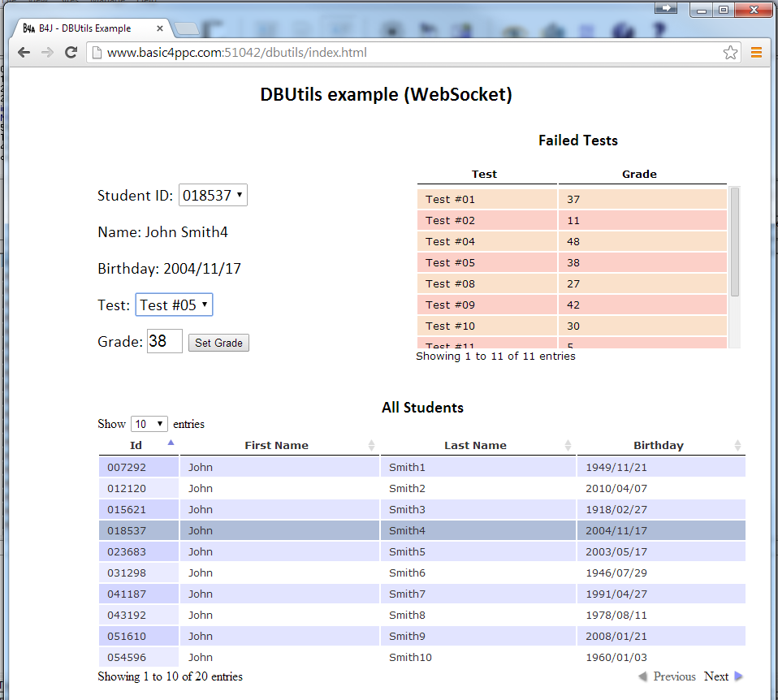Sort All Students by Id column
This screenshot has height=700, width=778.
tap(138, 445)
